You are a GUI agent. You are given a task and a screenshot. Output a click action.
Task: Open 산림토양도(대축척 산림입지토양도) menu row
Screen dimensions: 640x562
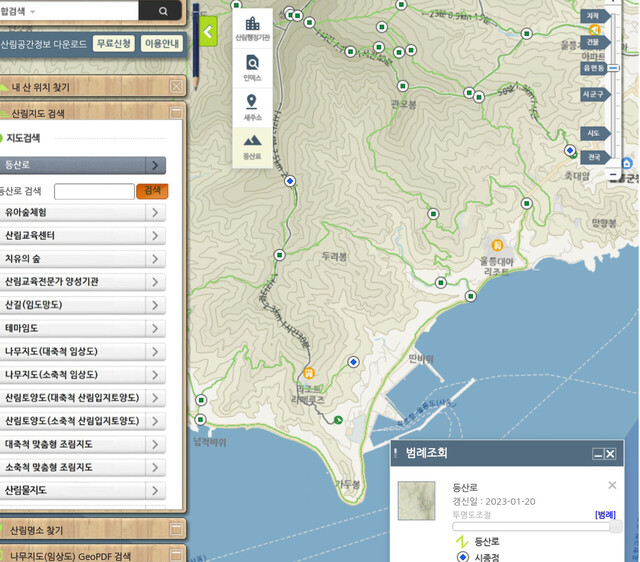(83, 398)
